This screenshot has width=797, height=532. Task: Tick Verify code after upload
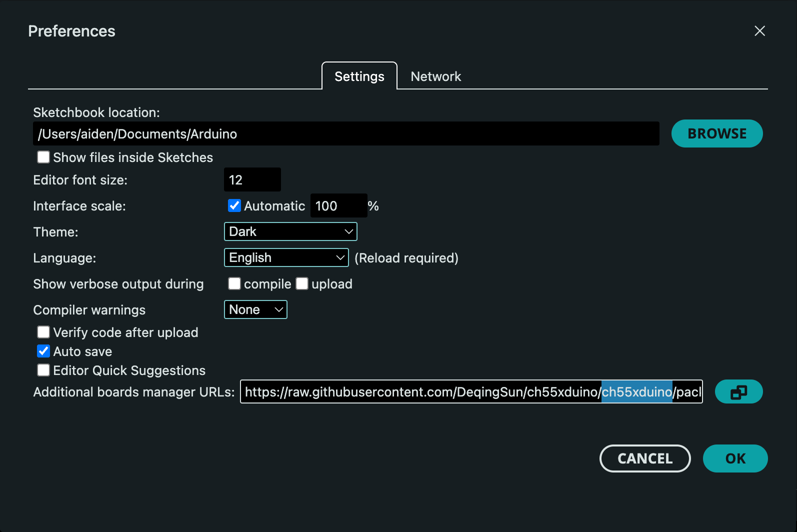click(44, 332)
